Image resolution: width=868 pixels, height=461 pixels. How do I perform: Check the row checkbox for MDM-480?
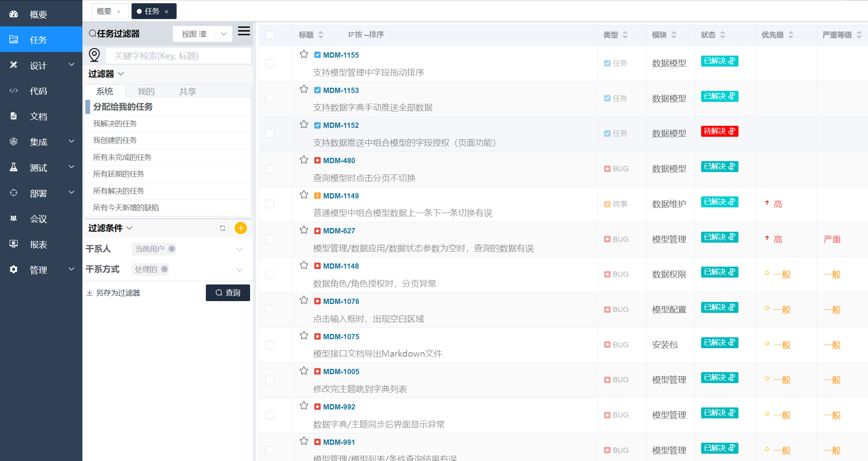pos(270,169)
